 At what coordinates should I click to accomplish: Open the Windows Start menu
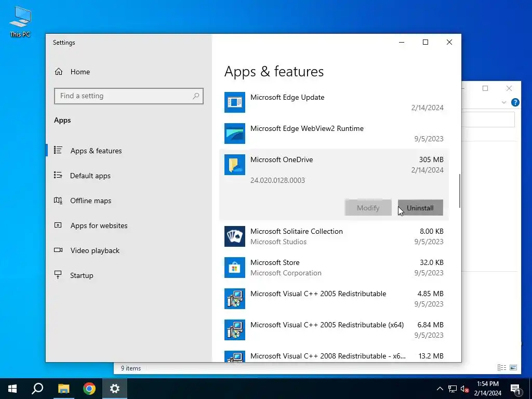coord(12,389)
